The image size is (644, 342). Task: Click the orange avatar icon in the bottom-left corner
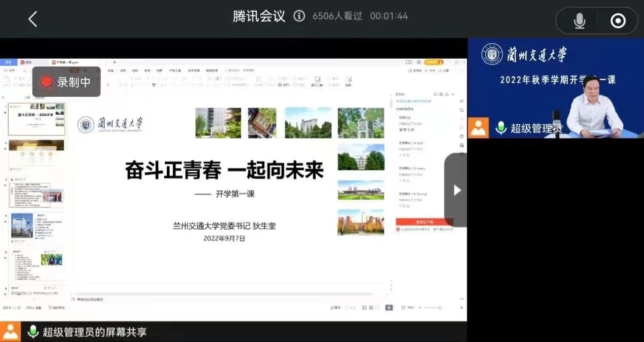(11, 331)
